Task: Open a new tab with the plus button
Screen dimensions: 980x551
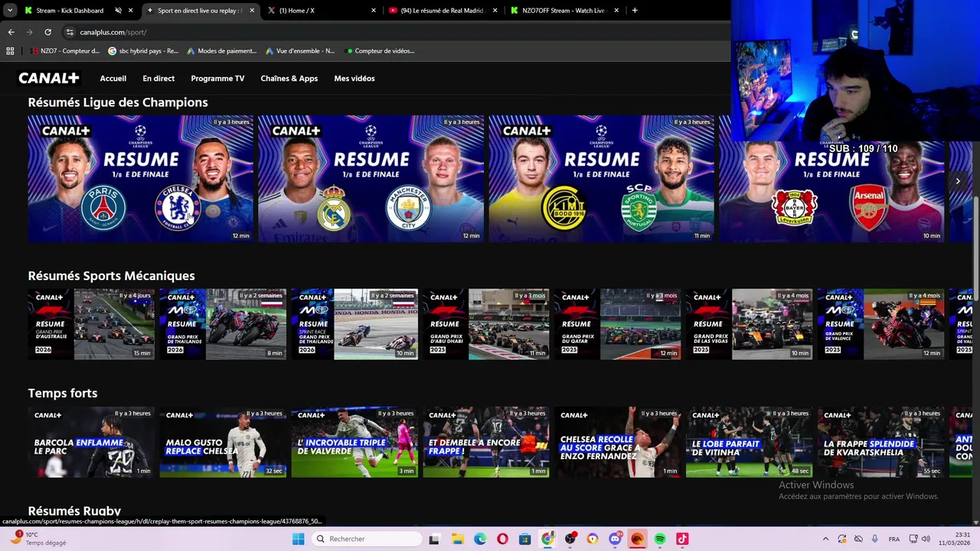Action: [634, 11]
